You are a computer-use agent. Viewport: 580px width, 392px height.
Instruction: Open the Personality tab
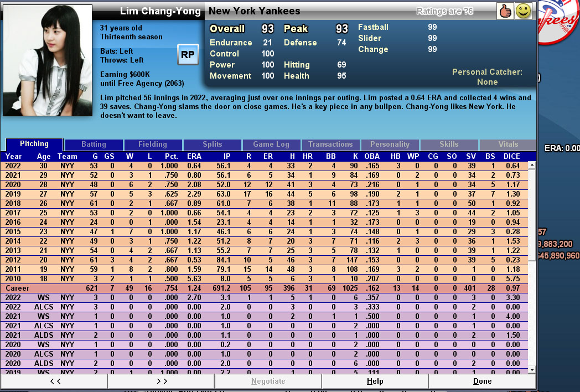390,145
